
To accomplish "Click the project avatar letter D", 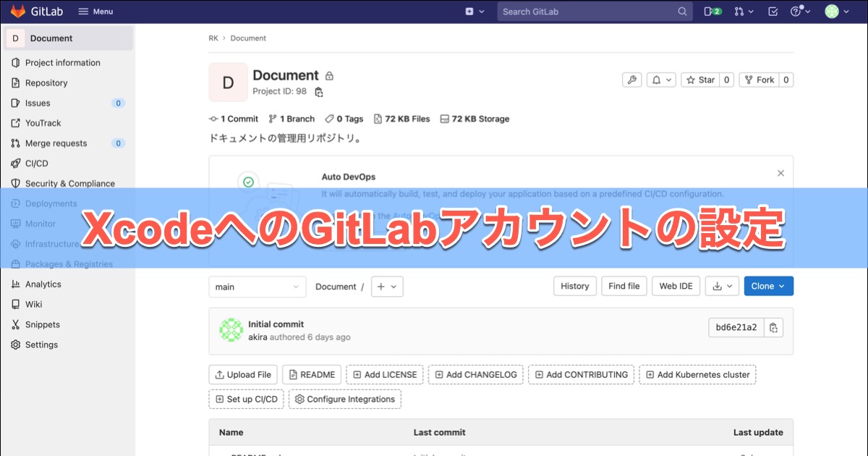I will pyautogui.click(x=228, y=83).
